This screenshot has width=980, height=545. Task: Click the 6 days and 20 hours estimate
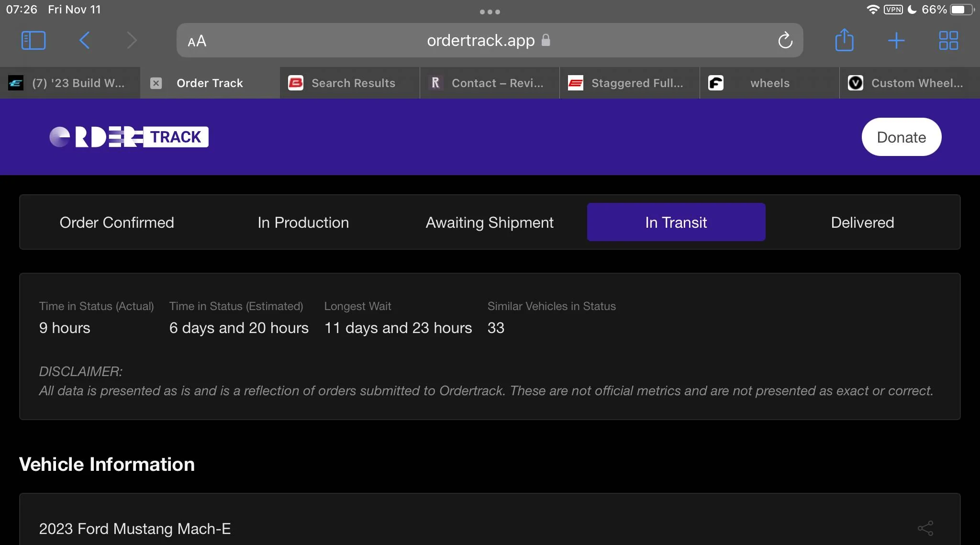click(x=239, y=328)
